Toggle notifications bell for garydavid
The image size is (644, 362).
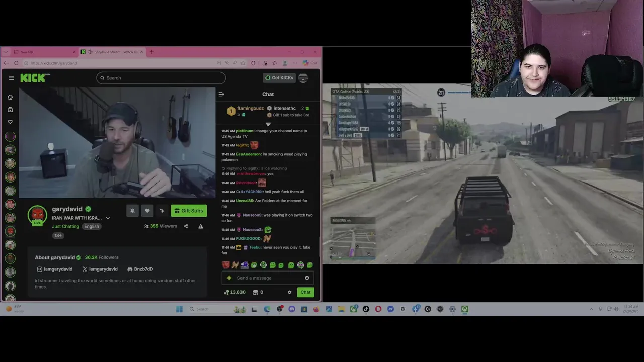tap(132, 211)
